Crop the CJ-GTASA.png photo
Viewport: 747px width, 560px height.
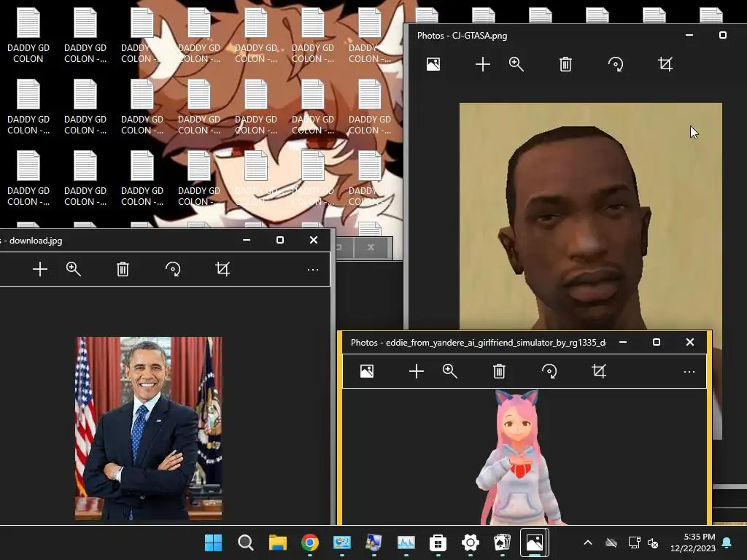coord(665,64)
